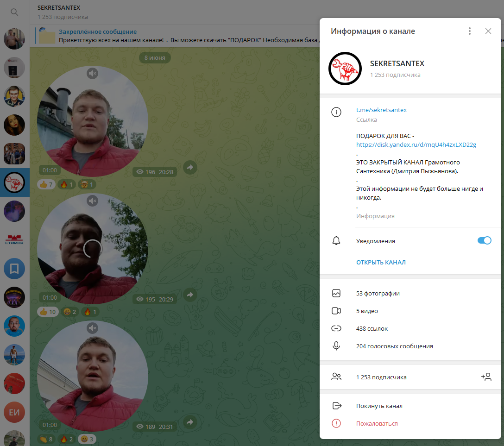Add thumbs-up reaction with 7 count

pyautogui.click(x=46, y=184)
